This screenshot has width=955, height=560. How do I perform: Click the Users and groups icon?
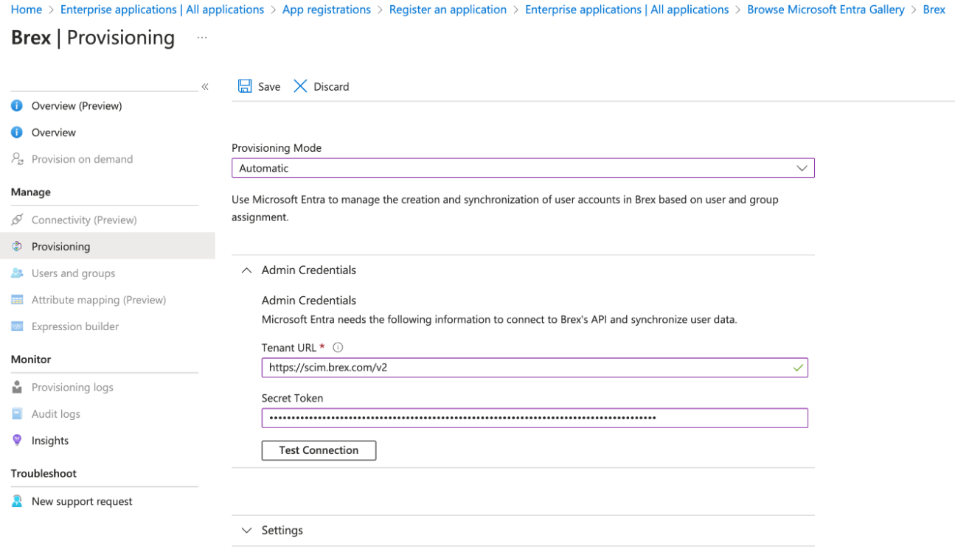click(x=18, y=273)
